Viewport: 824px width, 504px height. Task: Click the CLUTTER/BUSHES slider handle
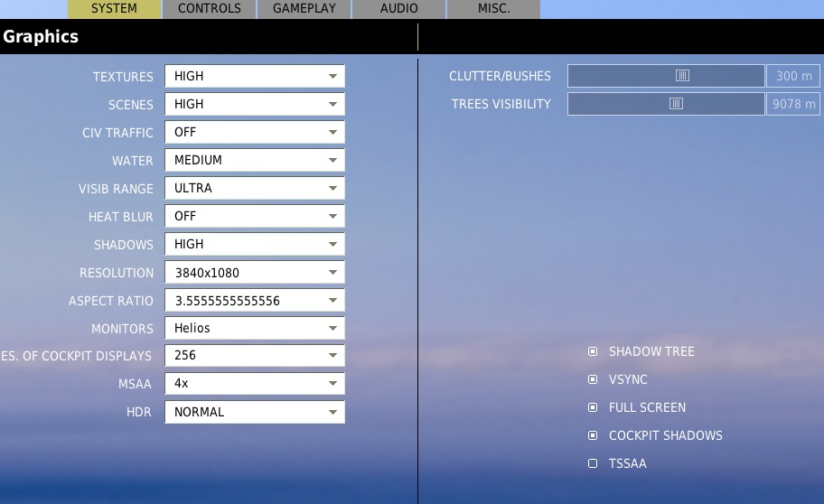(x=682, y=76)
